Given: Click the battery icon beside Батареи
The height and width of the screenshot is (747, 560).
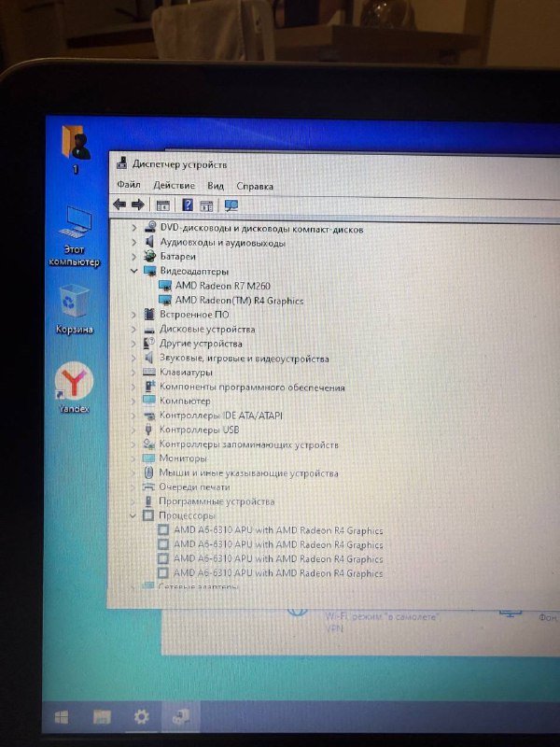Looking at the screenshot, I should coord(150,256).
